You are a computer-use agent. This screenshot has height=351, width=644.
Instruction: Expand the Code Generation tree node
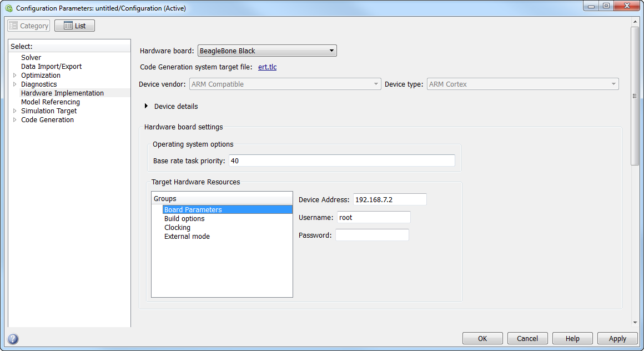point(15,120)
